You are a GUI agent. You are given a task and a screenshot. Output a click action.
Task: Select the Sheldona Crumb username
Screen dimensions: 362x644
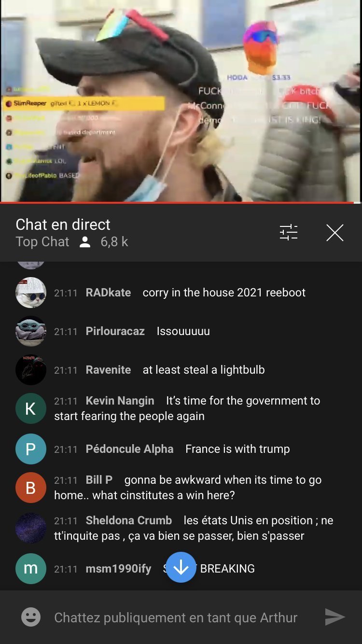pos(129,520)
